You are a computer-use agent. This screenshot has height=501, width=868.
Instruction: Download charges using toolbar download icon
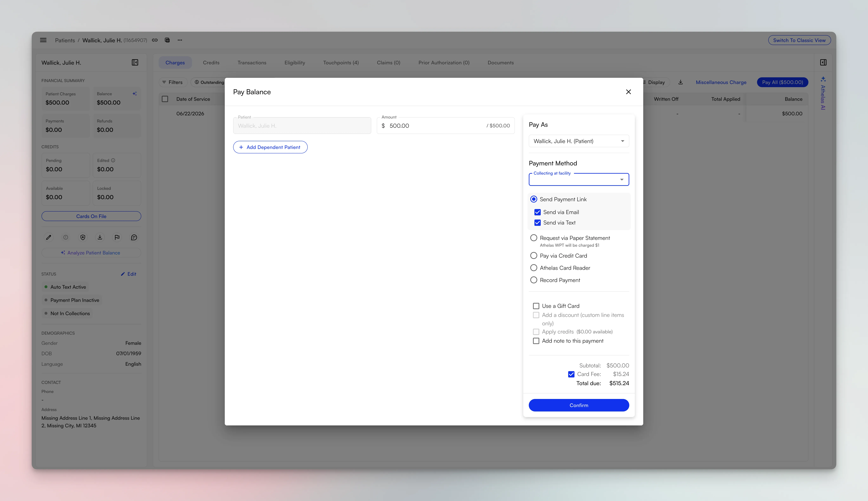point(680,82)
